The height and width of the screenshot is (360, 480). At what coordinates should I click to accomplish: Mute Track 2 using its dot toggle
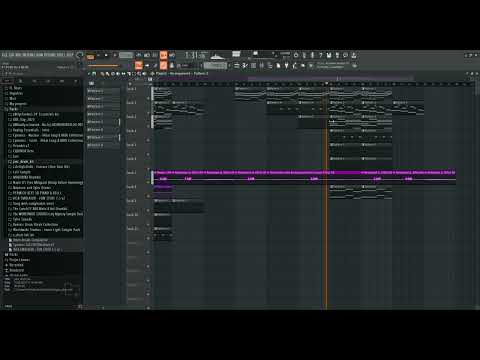[x=148, y=112]
